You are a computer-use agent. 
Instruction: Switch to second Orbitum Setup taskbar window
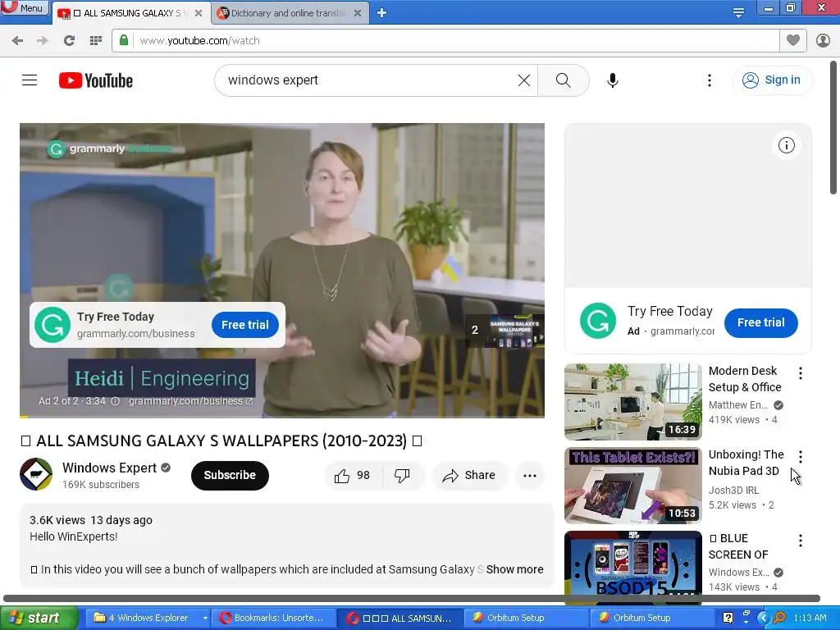[651, 618]
